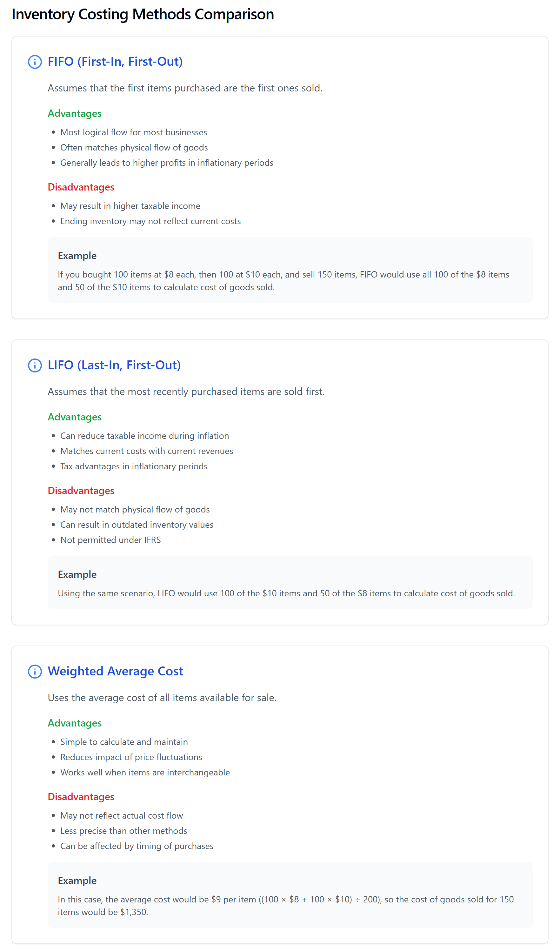The image size is (560, 951).
Task: Click the Example heading in the FIFO card
Action: coord(77,256)
